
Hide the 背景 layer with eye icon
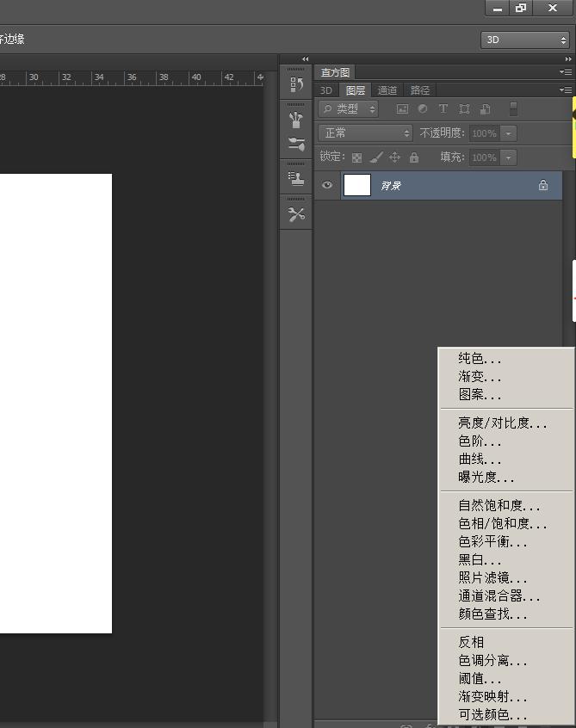pos(327,185)
